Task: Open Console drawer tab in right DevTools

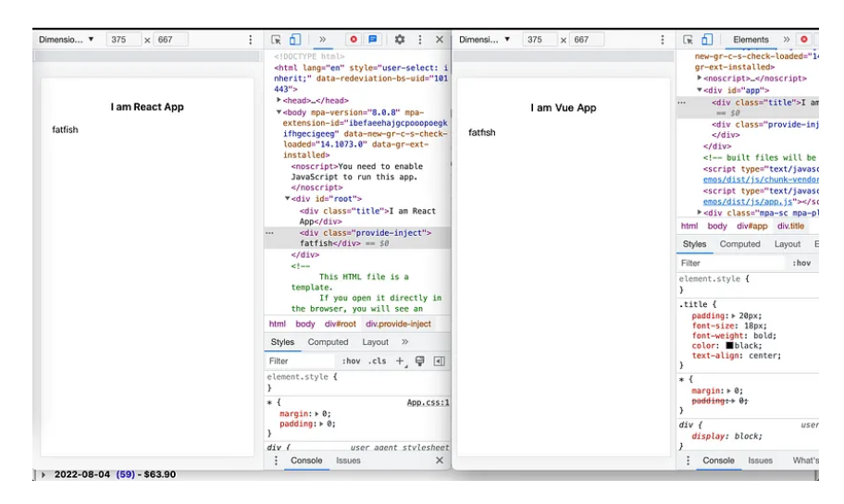Action: (x=718, y=461)
